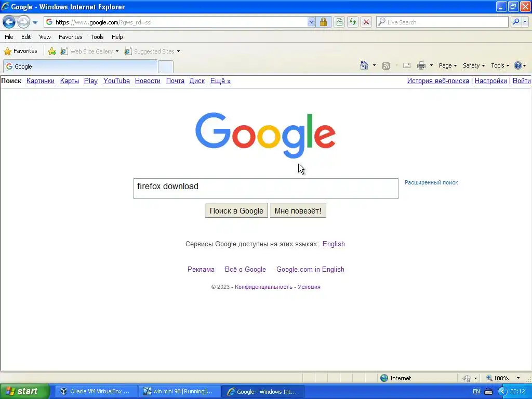
Task: Expand the Home button dropdown arrow
Action: pyautogui.click(x=374, y=65)
